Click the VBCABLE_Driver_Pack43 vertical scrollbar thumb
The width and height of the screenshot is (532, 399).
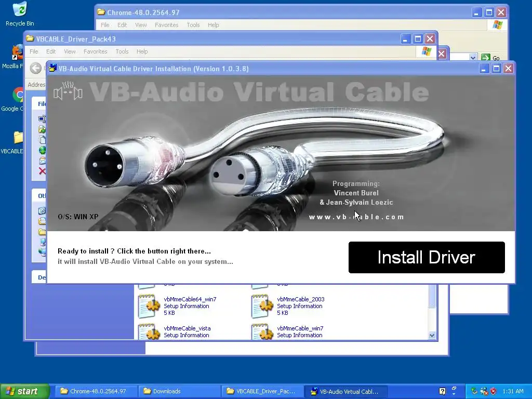[432, 296]
